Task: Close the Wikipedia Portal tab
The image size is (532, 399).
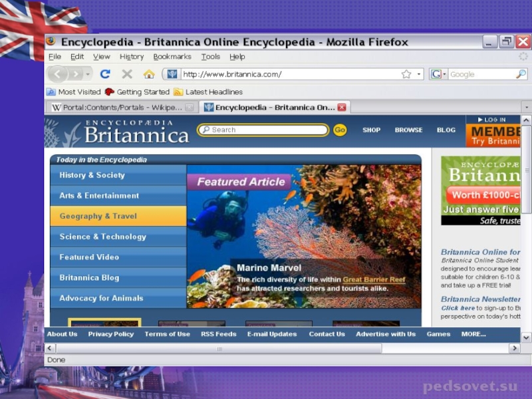Action: [x=190, y=108]
